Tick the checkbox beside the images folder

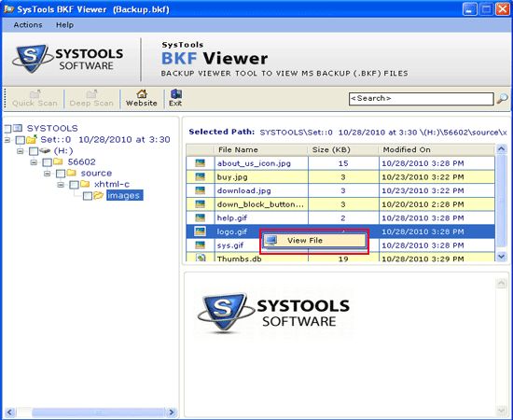pyautogui.click(x=88, y=196)
